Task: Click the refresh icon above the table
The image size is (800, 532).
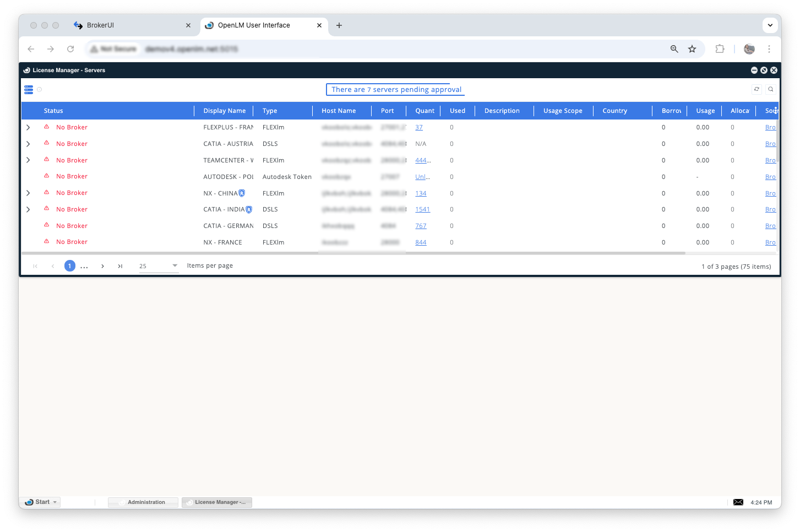Action: (x=757, y=89)
